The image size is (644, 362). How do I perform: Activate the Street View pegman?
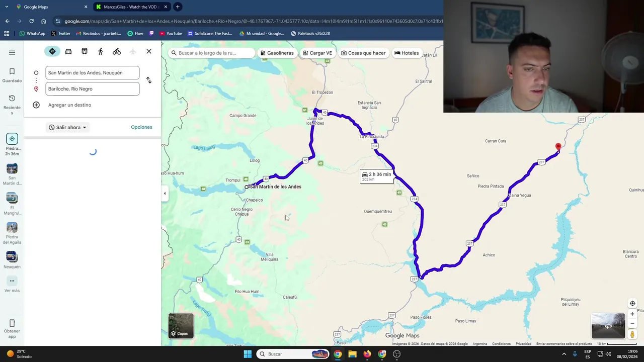click(632, 334)
